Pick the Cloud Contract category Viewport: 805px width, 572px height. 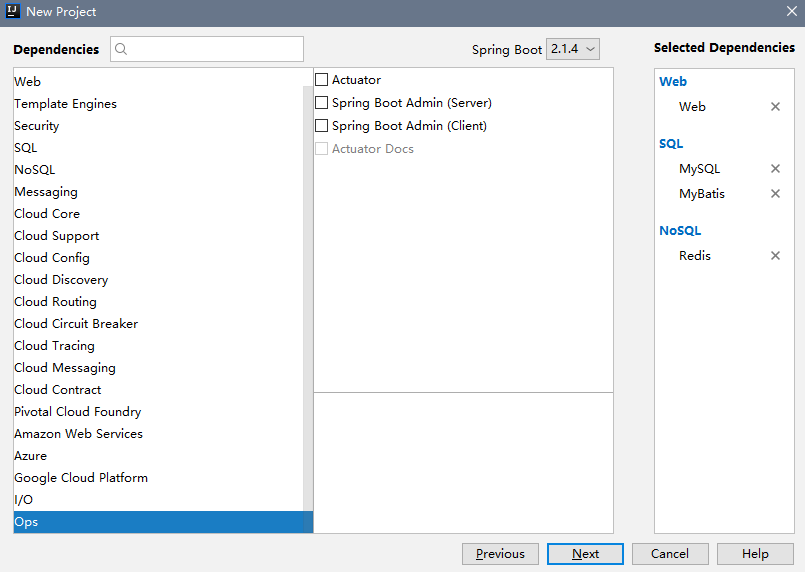tap(159, 390)
